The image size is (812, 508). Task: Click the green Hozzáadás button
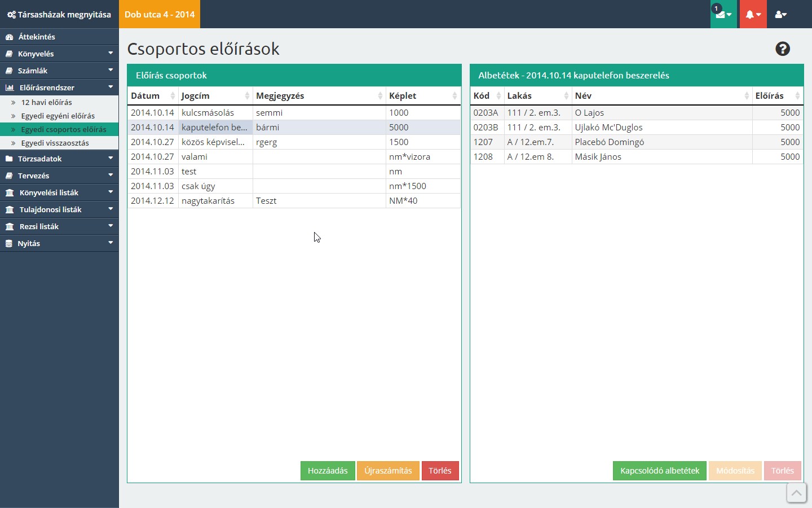click(x=328, y=471)
